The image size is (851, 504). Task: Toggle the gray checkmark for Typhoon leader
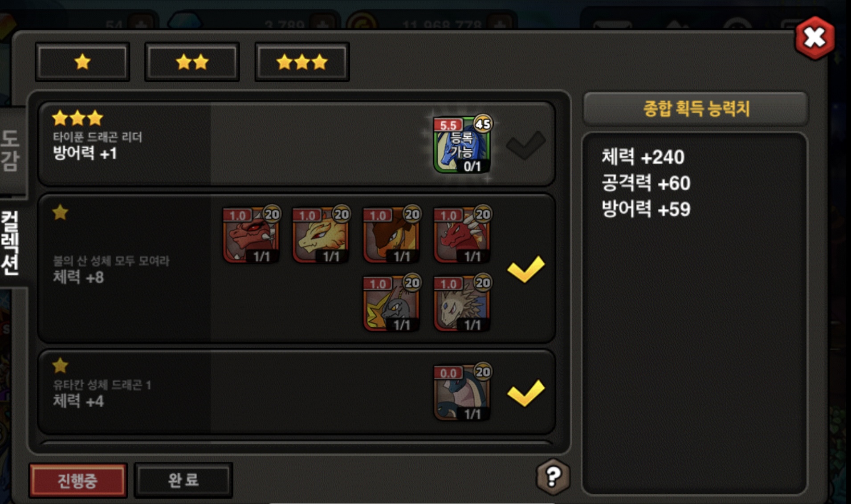pos(525,145)
